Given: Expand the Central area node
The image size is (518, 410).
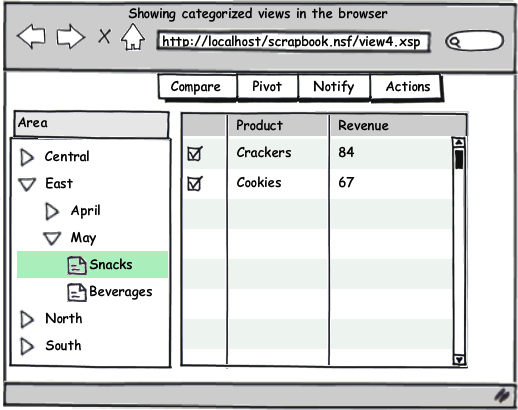Looking at the screenshot, I should pyautogui.click(x=27, y=157).
